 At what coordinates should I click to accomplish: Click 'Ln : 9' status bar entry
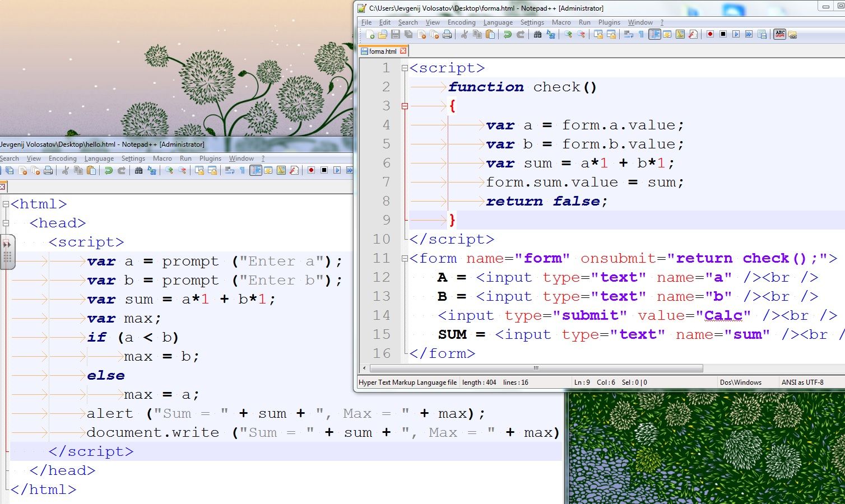coord(582,382)
